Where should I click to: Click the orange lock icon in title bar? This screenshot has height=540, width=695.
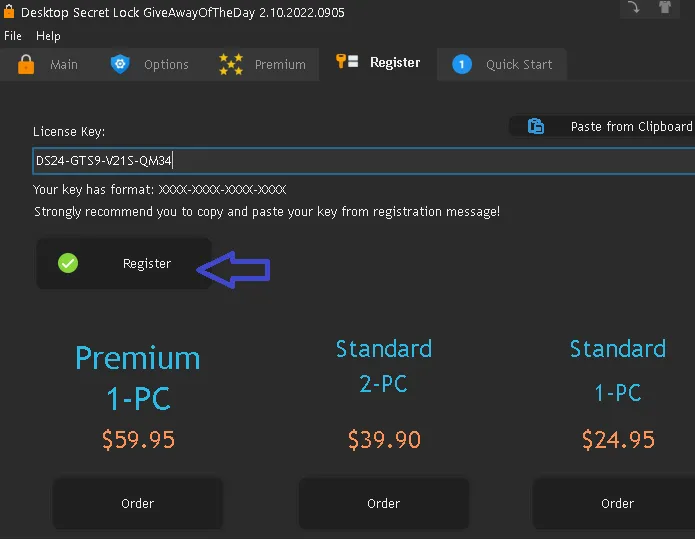9,10
